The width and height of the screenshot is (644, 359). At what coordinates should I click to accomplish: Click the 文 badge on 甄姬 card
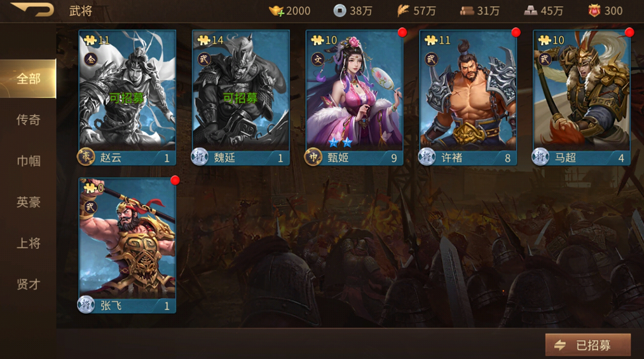tap(318, 60)
